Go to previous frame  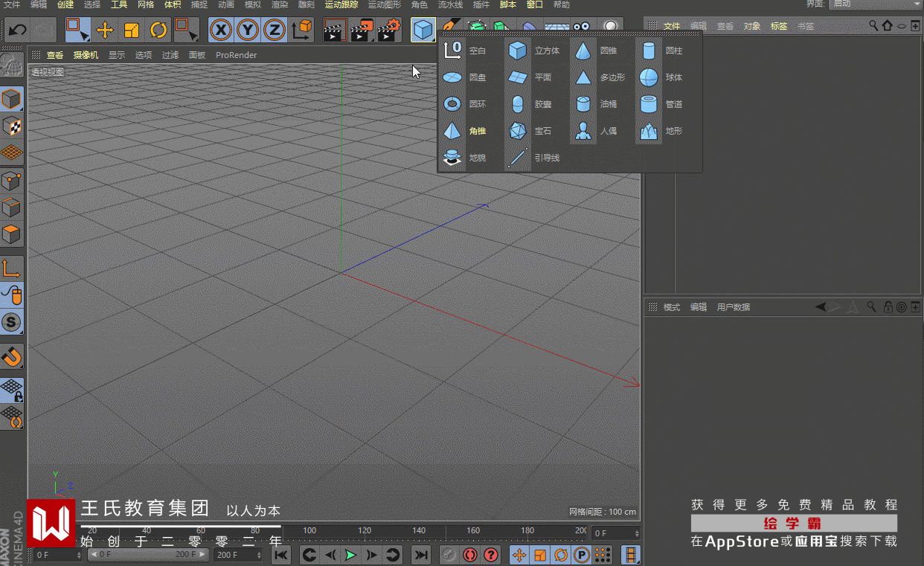[x=330, y=555]
